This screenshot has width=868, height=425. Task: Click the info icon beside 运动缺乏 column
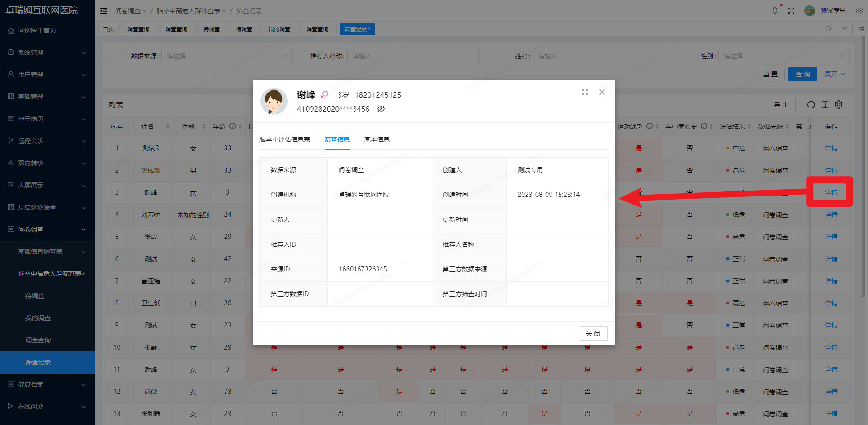(650, 126)
